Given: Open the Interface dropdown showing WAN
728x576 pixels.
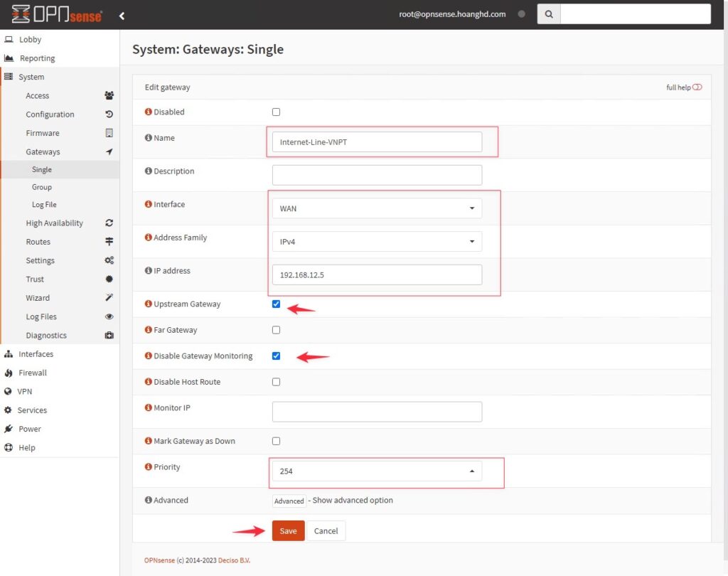Looking at the screenshot, I should tap(377, 208).
